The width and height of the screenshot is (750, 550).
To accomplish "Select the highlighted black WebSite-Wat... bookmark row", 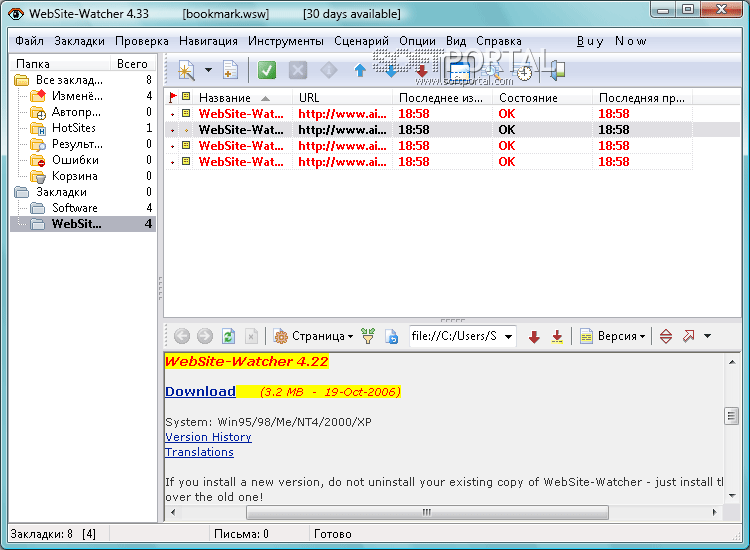I will 452,130.
